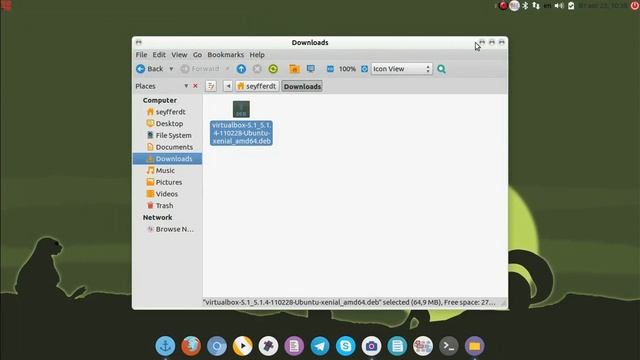Viewport: 640px width, 360px height.
Task: Launch Telegram from the dock
Action: (x=320, y=346)
